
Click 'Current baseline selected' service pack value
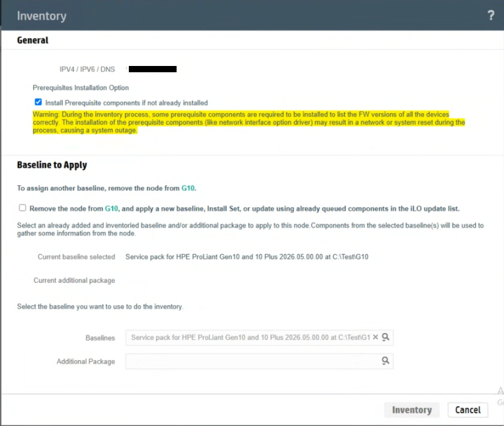[x=247, y=257]
